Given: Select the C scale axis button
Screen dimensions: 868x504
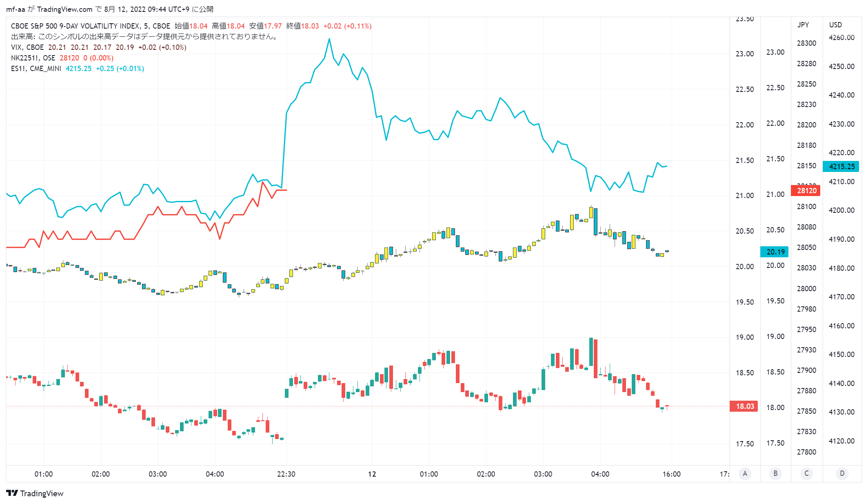Looking at the screenshot, I should tap(806, 473).
